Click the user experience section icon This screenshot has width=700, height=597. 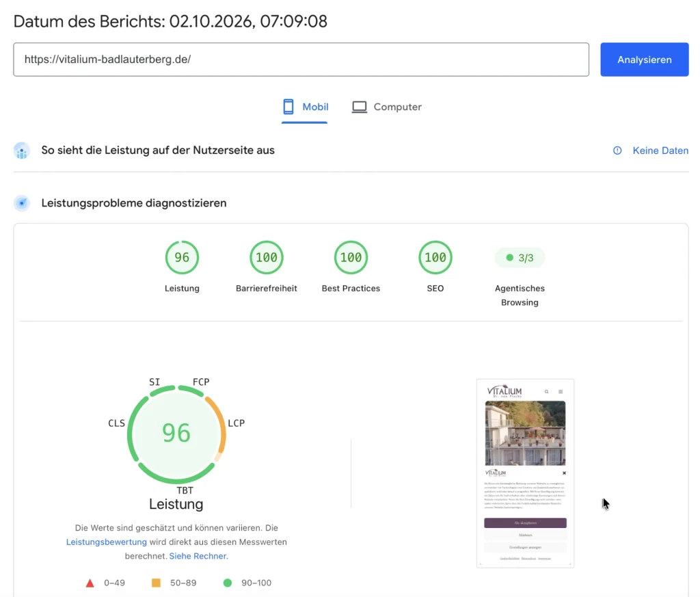coord(21,150)
